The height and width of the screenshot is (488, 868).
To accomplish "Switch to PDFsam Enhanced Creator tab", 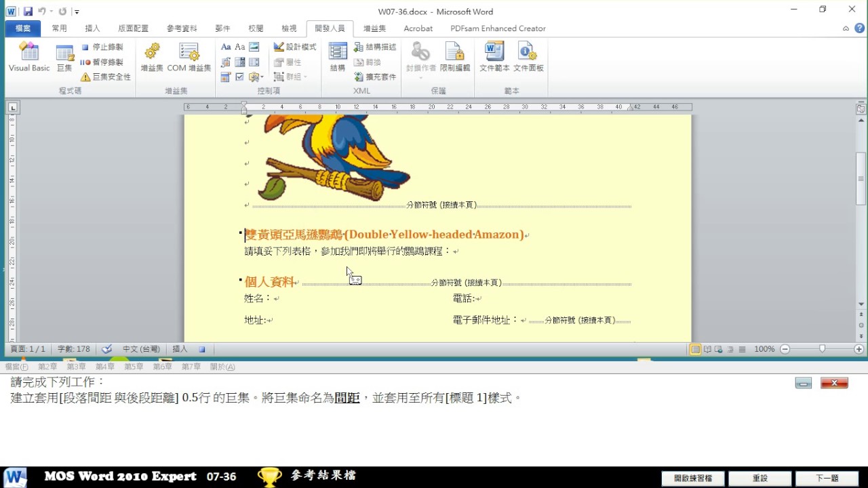I will click(x=498, y=28).
